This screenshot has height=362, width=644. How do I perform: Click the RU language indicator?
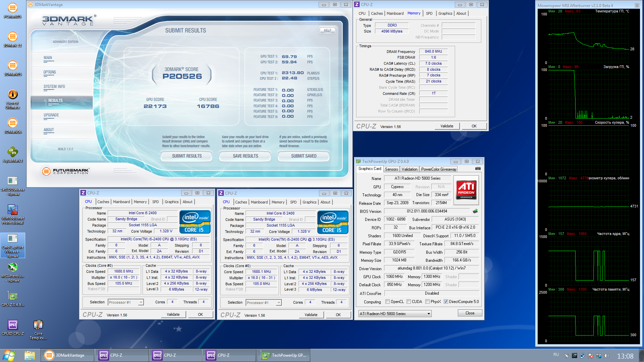click(x=556, y=355)
